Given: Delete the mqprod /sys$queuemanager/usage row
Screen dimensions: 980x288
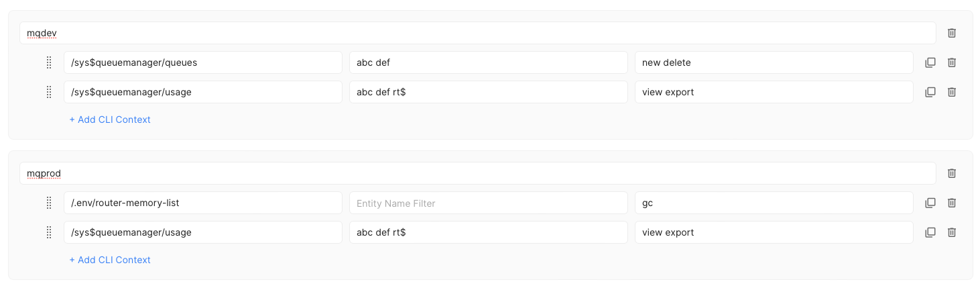Looking at the screenshot, I should [951, 232].
